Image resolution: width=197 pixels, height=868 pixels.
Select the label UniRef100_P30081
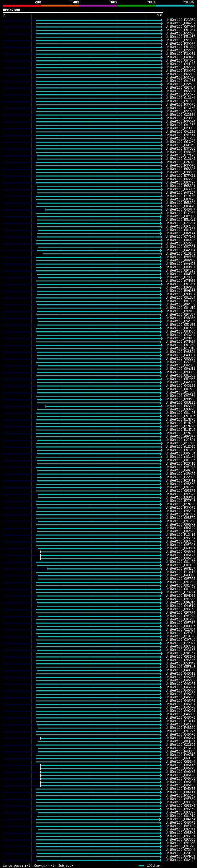(180, 54)
